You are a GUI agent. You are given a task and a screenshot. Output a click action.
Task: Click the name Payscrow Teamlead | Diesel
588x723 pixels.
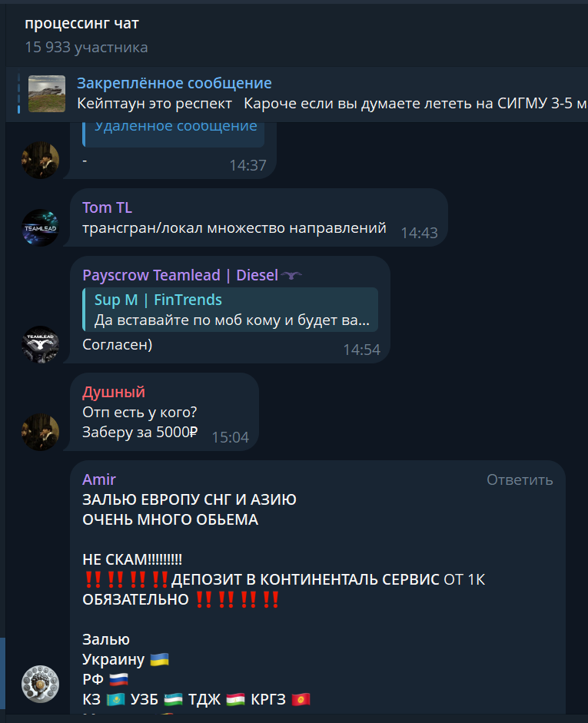coord(181,275)
